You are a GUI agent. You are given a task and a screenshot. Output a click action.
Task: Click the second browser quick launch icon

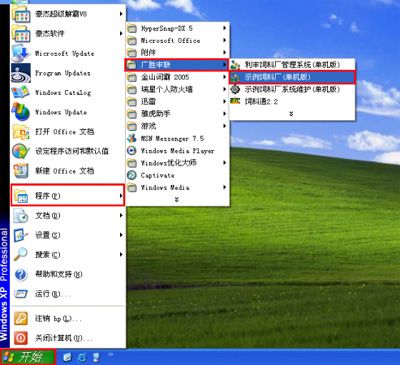click(82, 357)
